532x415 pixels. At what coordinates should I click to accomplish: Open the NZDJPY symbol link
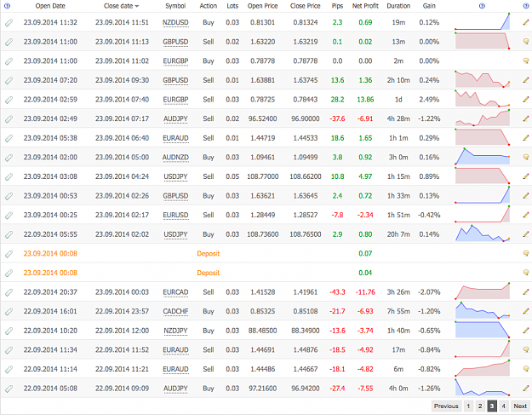point(175,331)
